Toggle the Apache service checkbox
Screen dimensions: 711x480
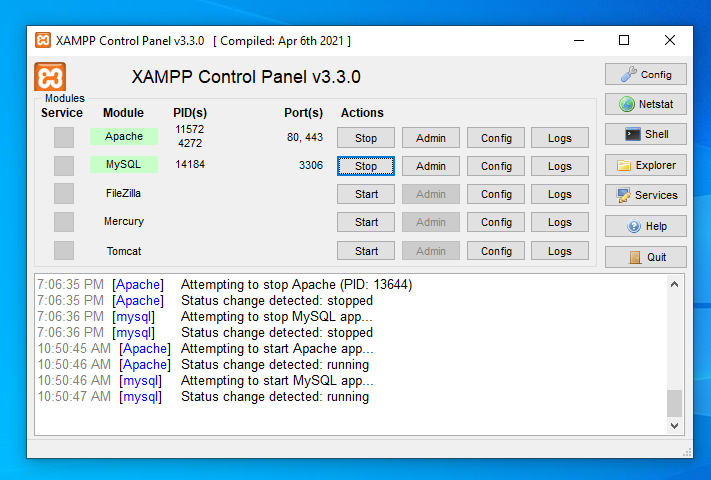tap(64, 137)
